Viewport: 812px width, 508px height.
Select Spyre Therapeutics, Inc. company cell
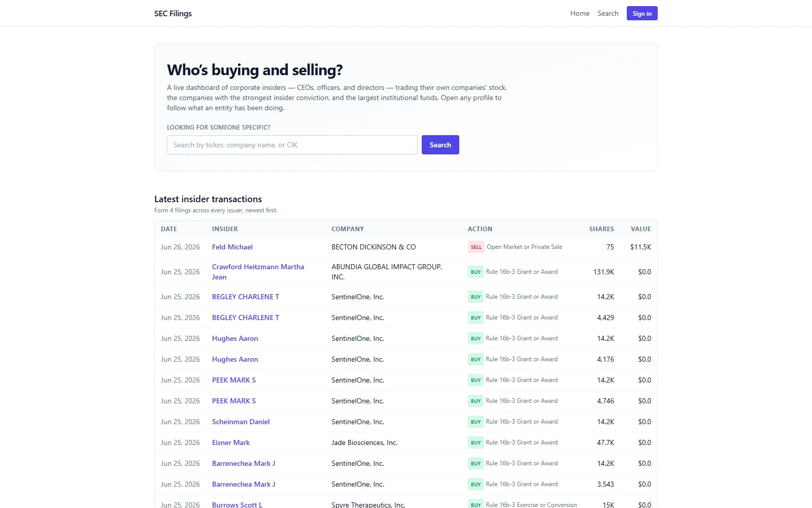pos(368,504)
